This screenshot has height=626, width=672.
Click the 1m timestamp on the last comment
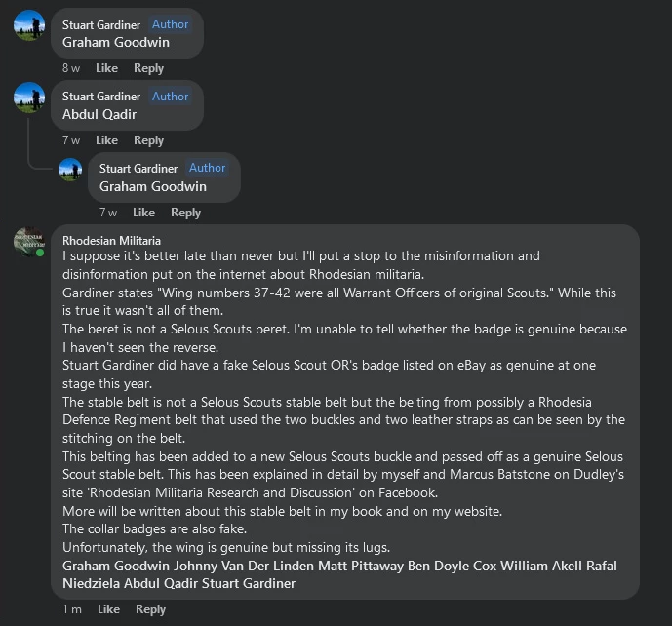click(71, 609)
